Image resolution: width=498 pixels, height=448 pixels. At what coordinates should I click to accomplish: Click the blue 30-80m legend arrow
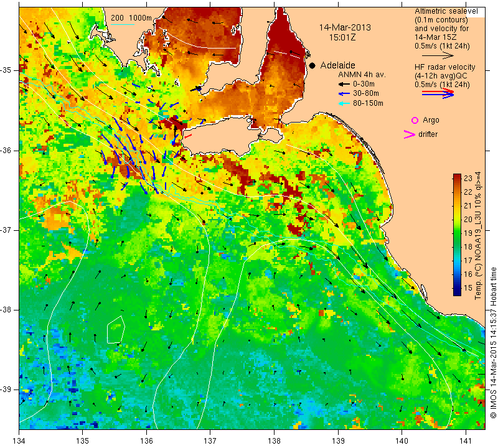(x=344, y=94)
